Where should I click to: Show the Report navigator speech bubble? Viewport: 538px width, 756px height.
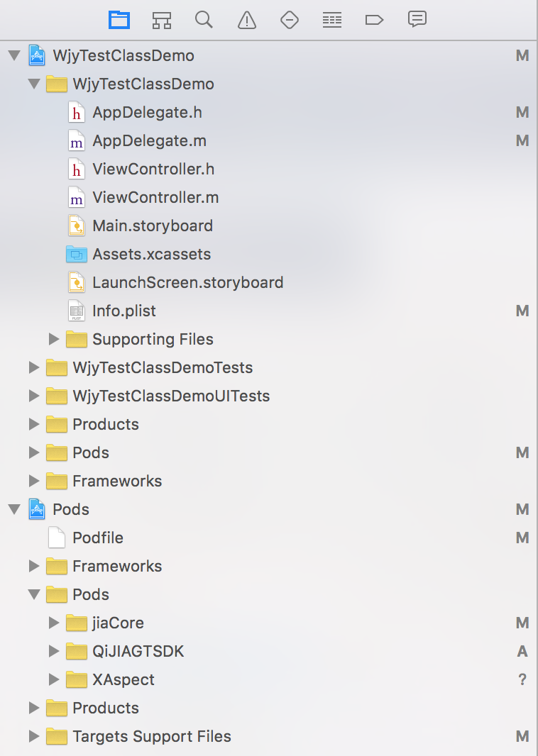tap(417, 19)
